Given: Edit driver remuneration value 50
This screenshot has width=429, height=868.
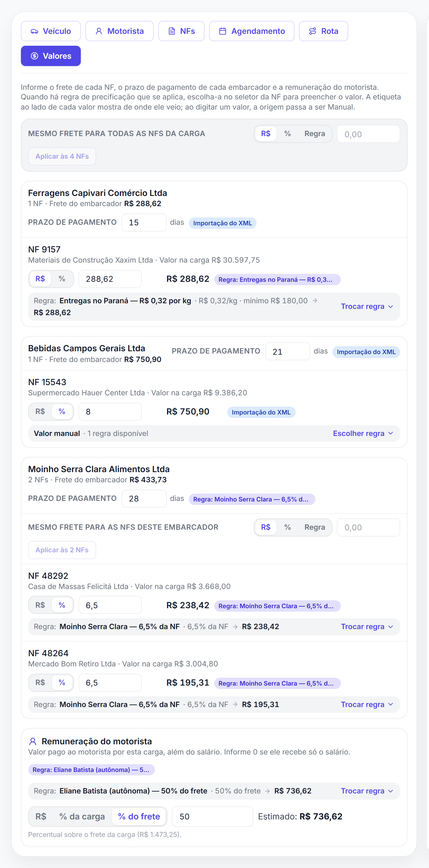Looking at the screenshot, I should click(x=213, y=816).
